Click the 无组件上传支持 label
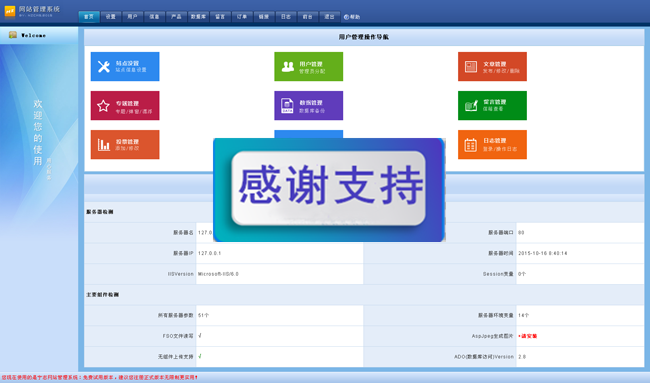The width and height of the screenshot is (650, 383). [175, 357]
